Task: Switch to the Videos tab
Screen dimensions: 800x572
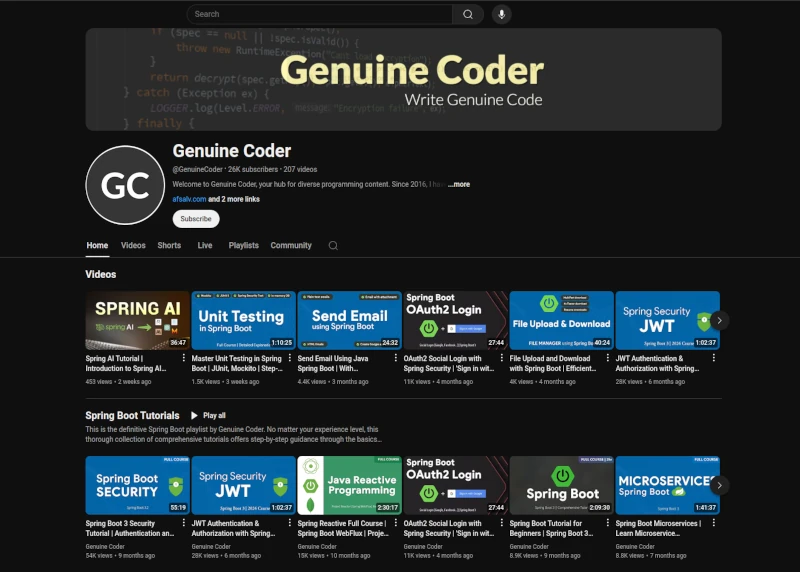Action: point(133,245)
